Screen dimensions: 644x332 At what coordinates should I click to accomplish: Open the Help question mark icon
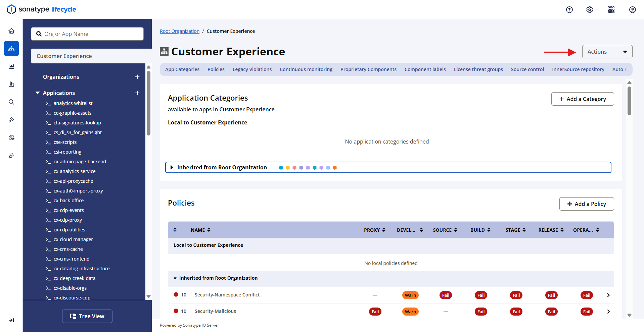[569, 10]
